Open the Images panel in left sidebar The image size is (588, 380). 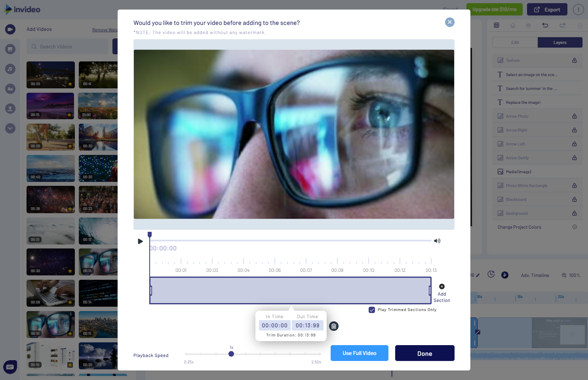[x=10, y=49]
